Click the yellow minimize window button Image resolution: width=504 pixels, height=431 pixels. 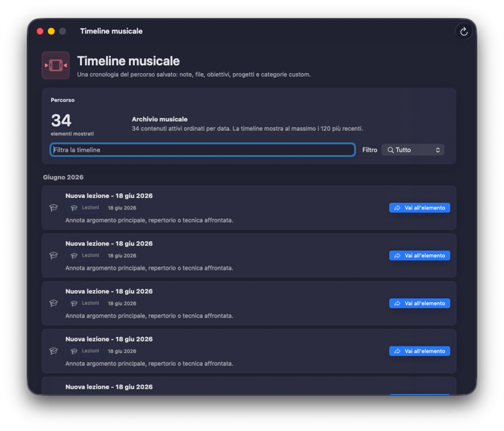tap(51, 31)
